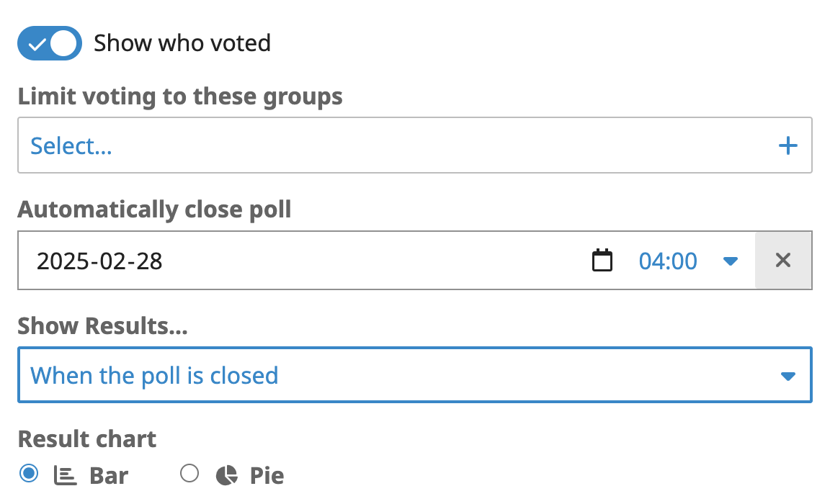Viewport: 830px width, 504px height.
Task: Click the Automatically close poll label
Action: 154,210
